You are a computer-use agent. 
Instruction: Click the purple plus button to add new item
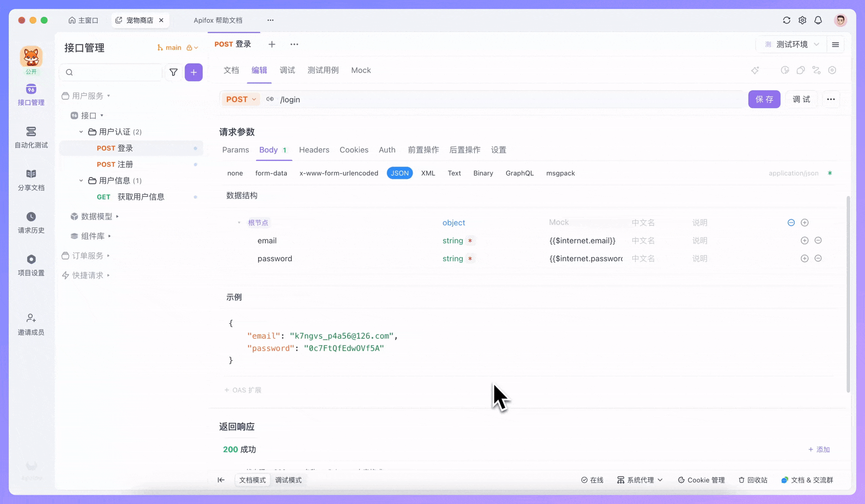[x=193, y=72]
